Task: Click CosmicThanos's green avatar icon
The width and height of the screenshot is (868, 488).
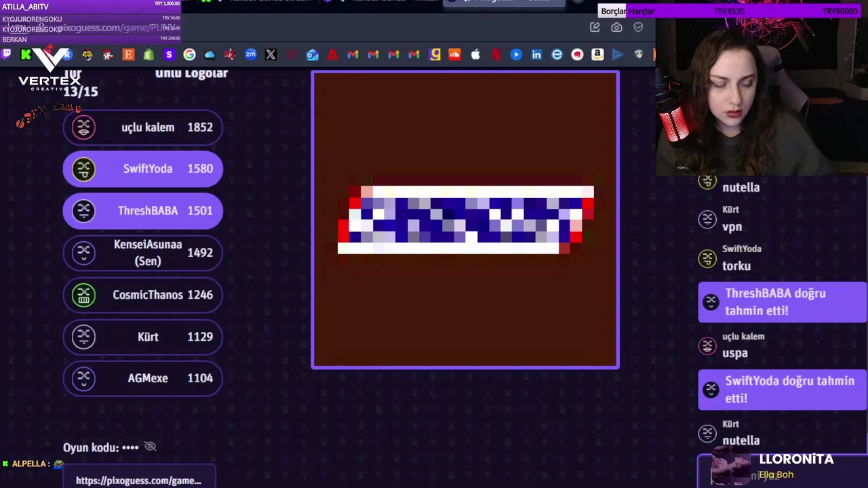Action: pos(83,295)
